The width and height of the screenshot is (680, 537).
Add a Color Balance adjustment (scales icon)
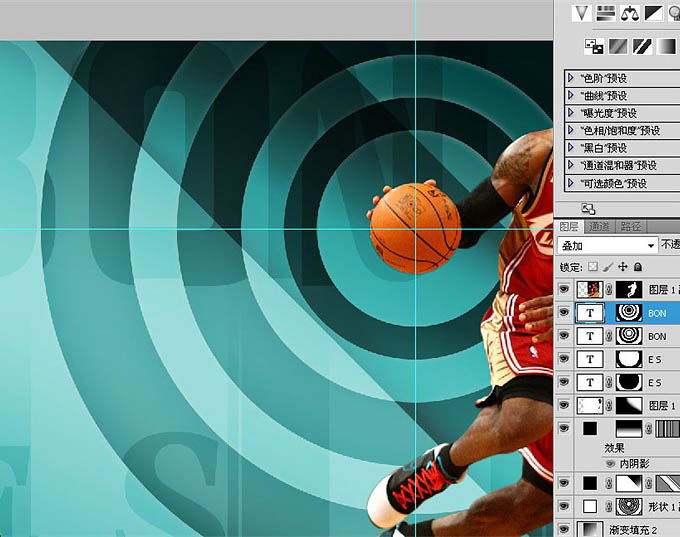point(630,13)
